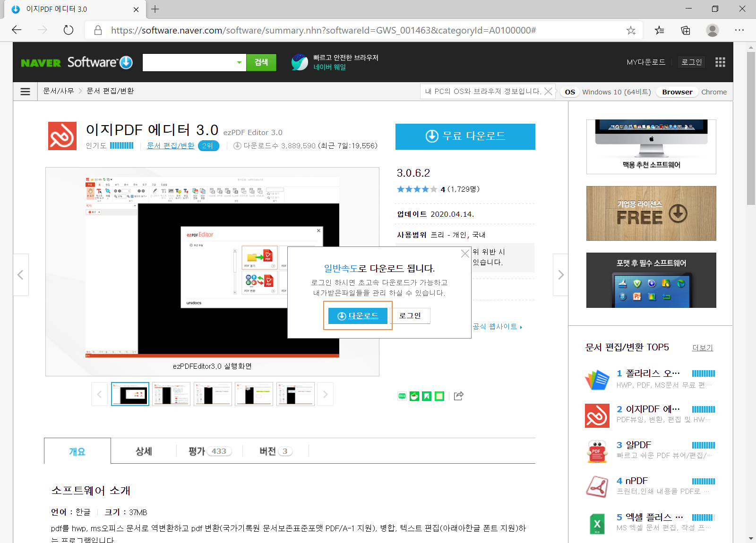756x543 pixels.
Task: Show previous screenshot with left arrow
Action: [21, 275]
